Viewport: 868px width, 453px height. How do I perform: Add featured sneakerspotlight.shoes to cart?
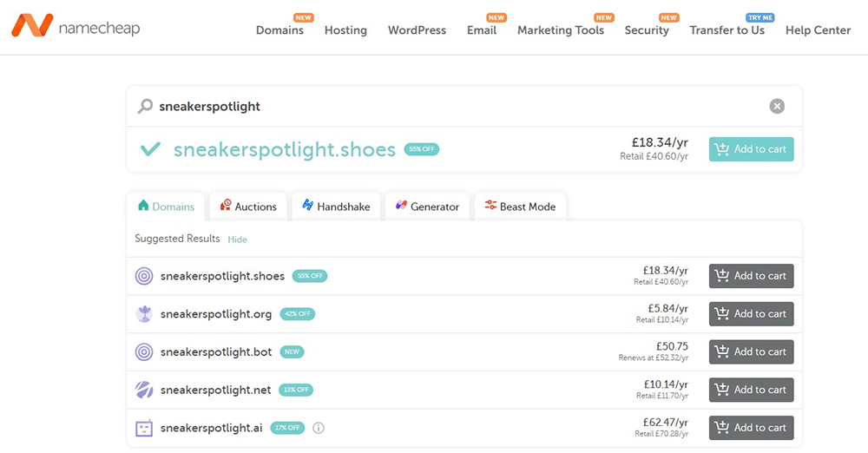coord(751,149)
